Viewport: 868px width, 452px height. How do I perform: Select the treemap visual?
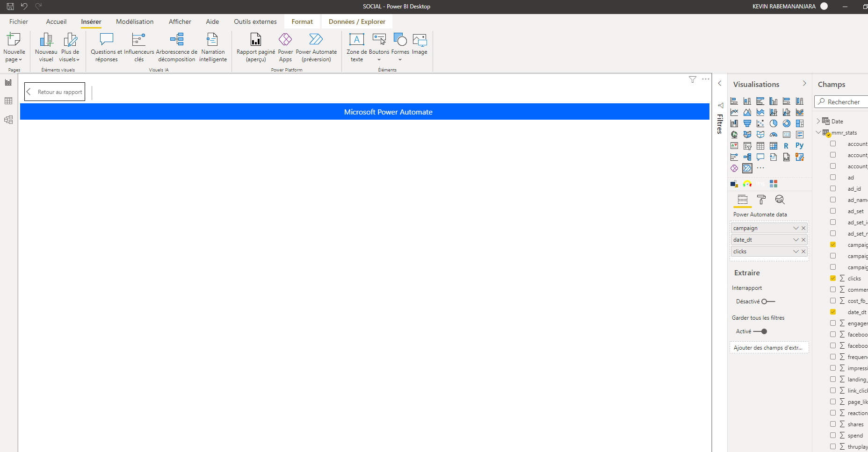point(800,123)
